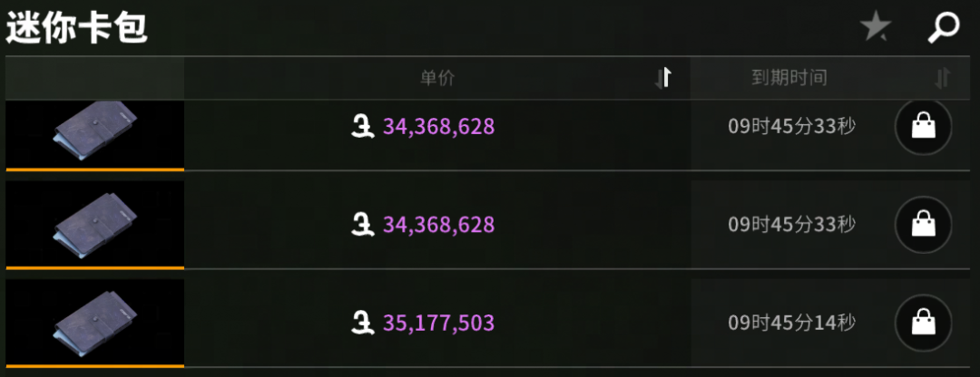
Task: Click the second row's 34,368,628 price
Action: [x=439, y=224]
